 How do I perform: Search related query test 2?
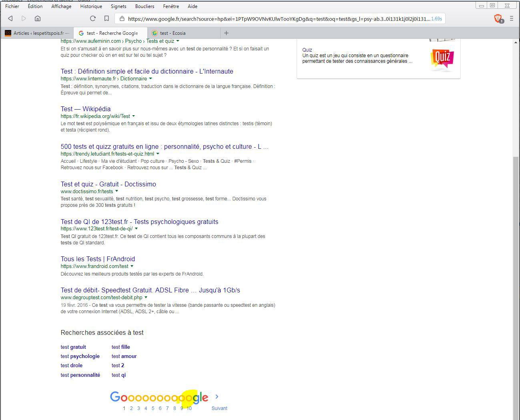[x=118, y=366]
